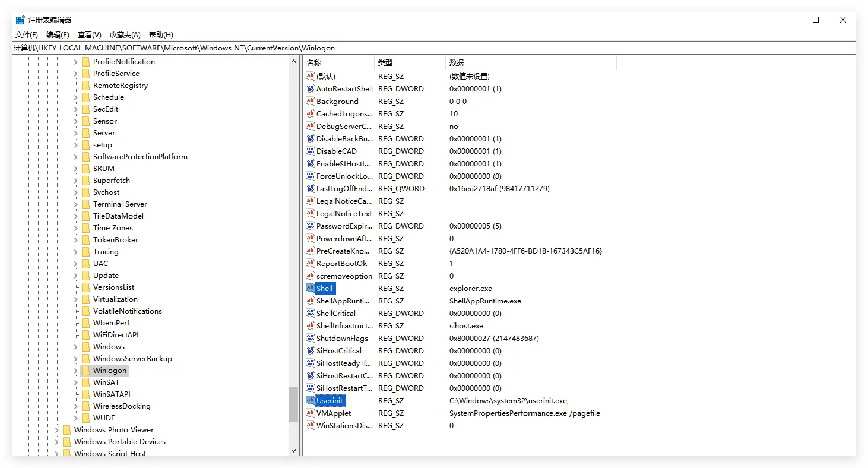Expand the Schedule key in tree
The height and width of the screenshot is (468, 868).
tap(76, 97)
